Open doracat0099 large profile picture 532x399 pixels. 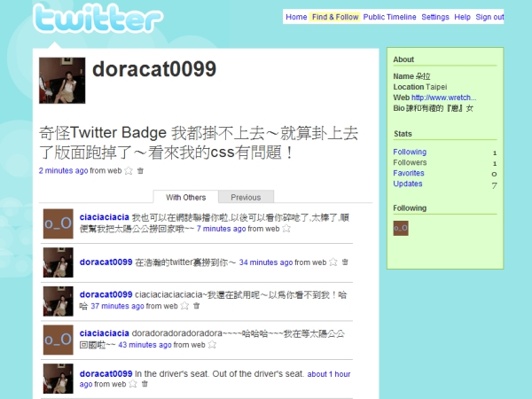click(x=62, y=81)
